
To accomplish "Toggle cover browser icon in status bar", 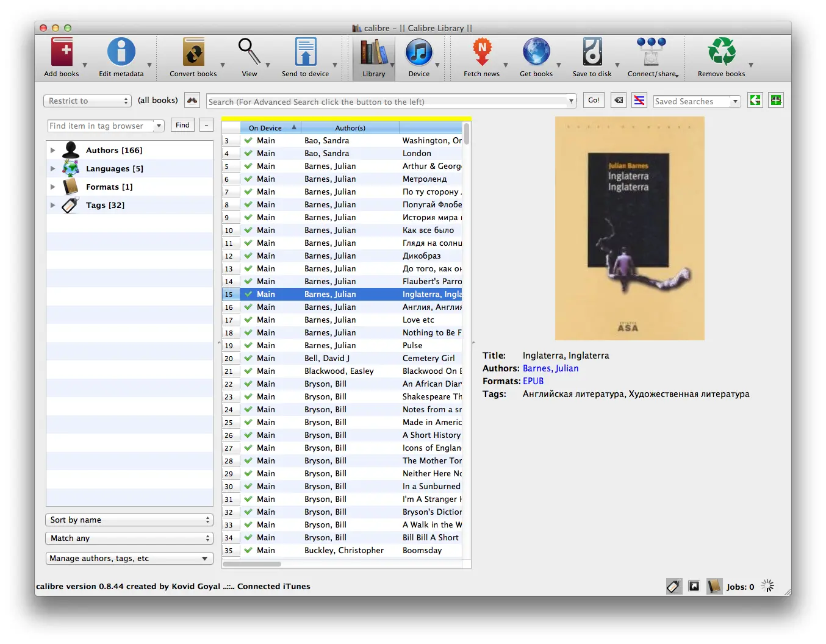I will pyautogui.click(x=694, y=586).
